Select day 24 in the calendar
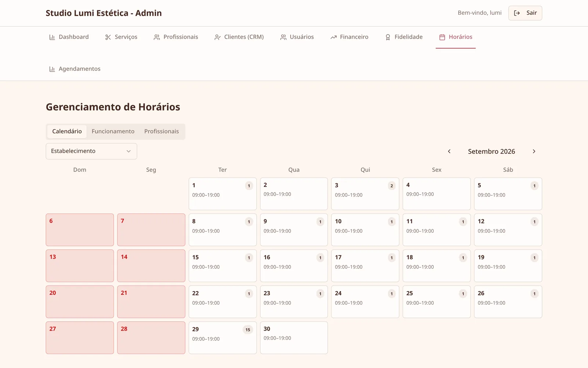 365,302
